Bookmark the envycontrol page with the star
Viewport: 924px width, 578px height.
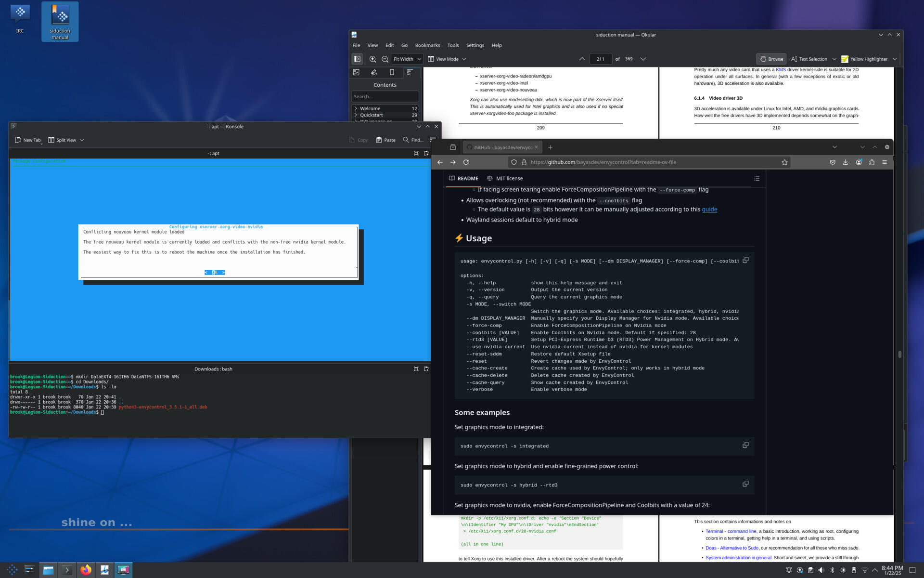785,162
